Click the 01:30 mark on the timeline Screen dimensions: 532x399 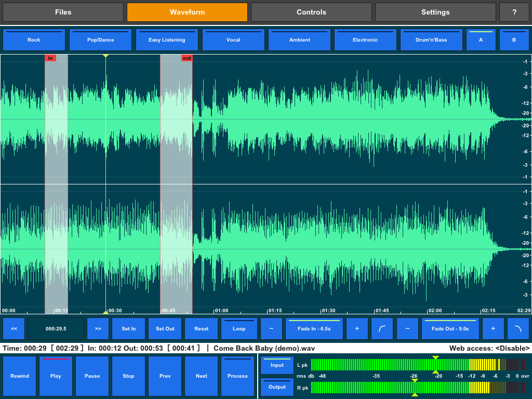click(x=328, y=311)
